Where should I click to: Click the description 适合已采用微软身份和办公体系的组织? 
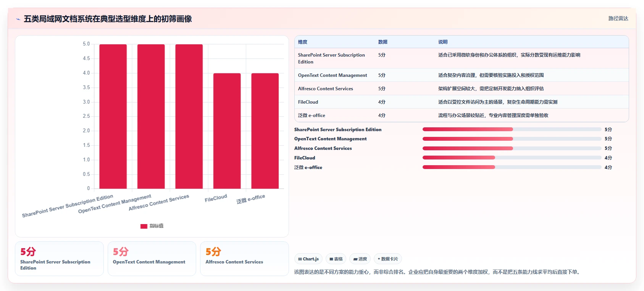click(x=509, y=55)
